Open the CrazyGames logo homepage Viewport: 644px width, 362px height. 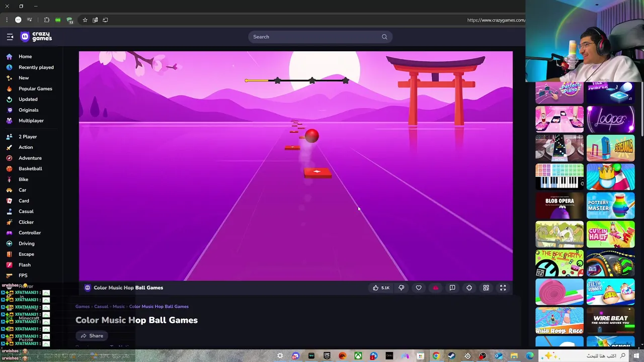point(36,37)
